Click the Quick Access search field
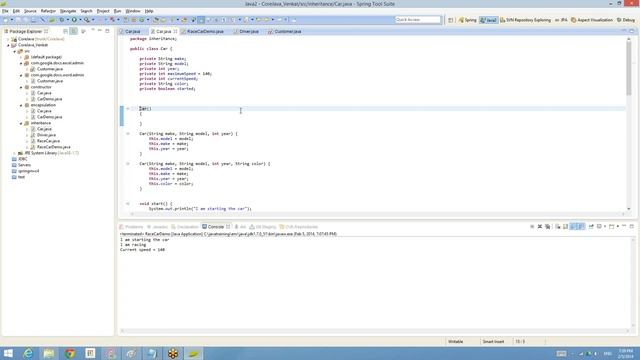 pyautogui.click(x=418, y=20)
